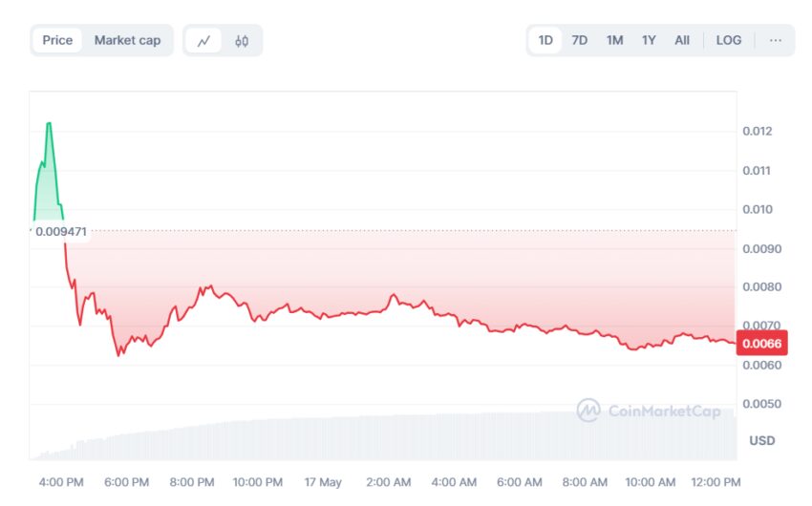Select the 1M time range
Viewport: 812px width, 506px height.
pos(614,40)
